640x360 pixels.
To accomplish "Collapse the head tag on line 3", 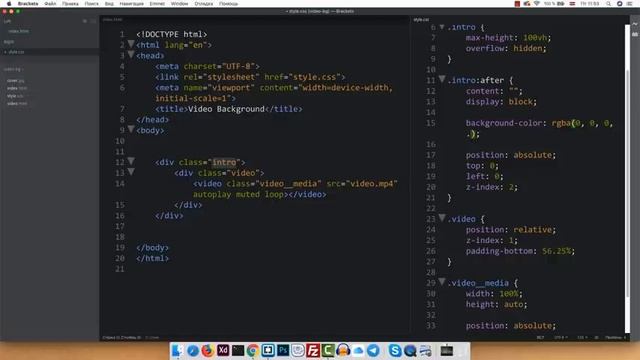I will click(x=131, y=55).
